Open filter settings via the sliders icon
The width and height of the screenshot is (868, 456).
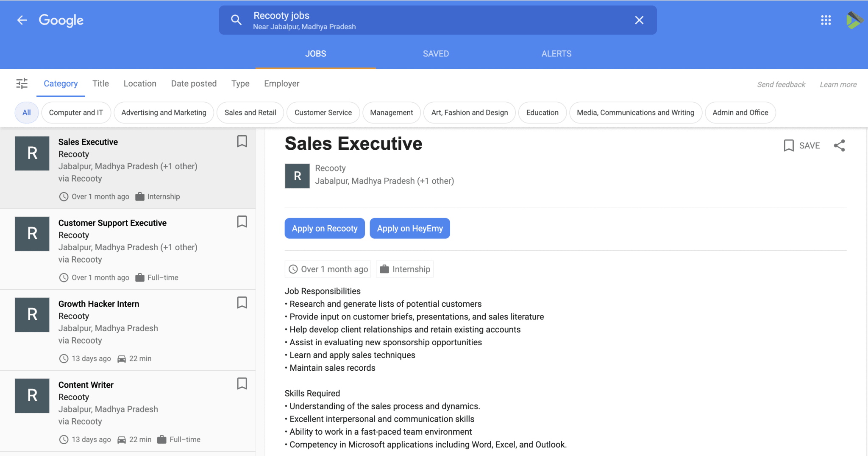(x=22, y=84)
